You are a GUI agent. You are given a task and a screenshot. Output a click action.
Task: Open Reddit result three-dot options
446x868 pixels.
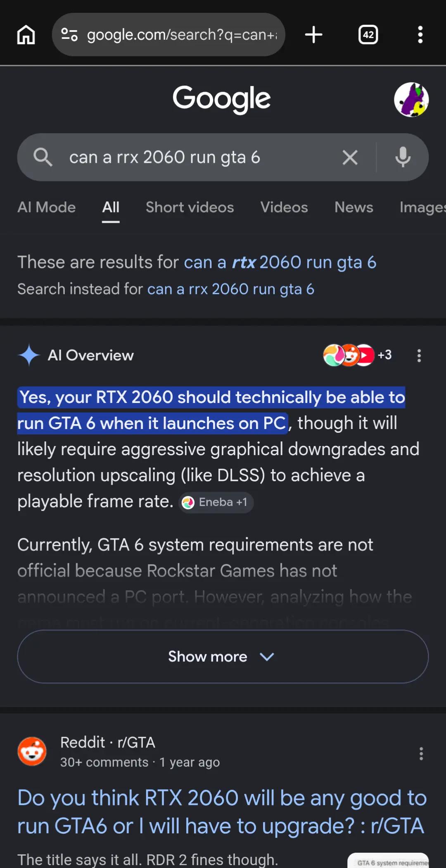[421, 754]
